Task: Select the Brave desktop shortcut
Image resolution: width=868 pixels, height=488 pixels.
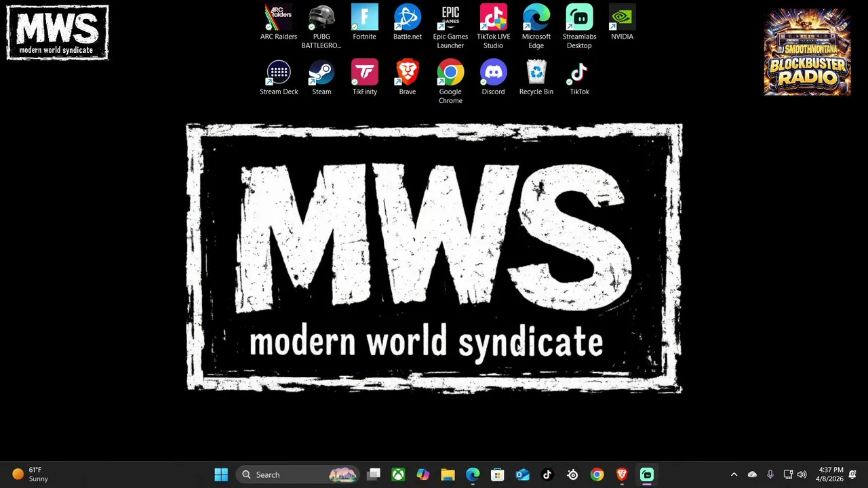Action: click(408, 78)
